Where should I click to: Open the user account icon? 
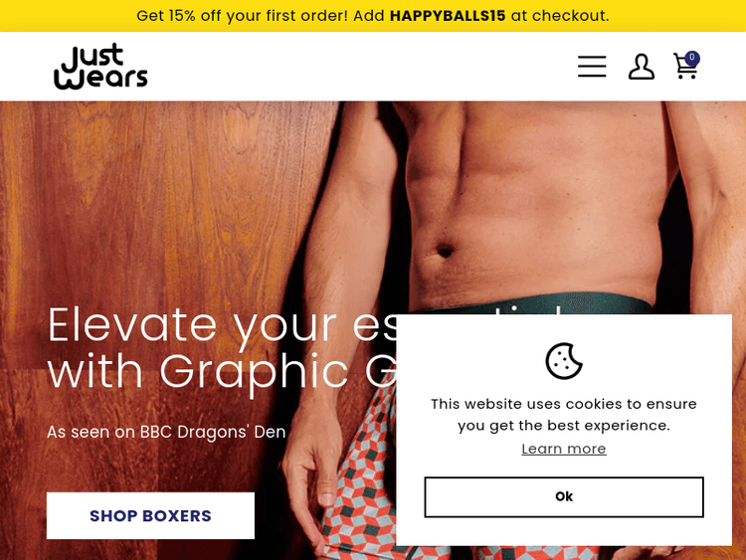pyautogui.click(x=642, y=66)
